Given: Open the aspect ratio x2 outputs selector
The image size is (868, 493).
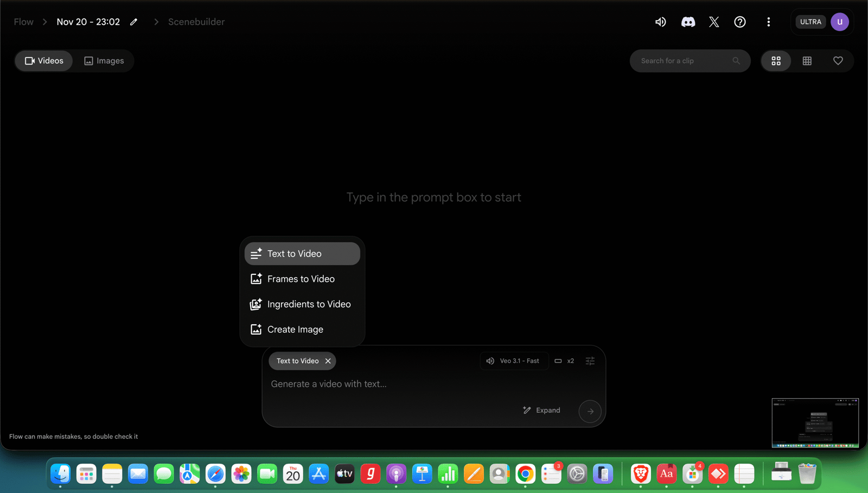Looking at the screenshot, I should (564, 361).
